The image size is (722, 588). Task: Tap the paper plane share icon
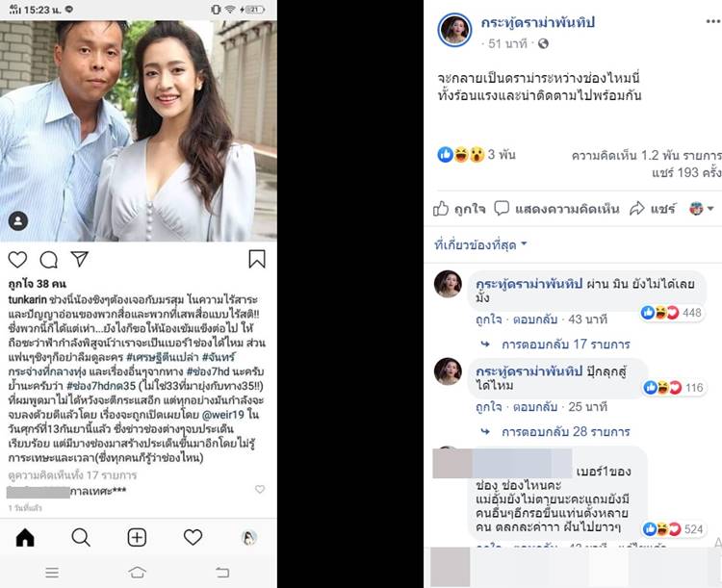(80, 259)
